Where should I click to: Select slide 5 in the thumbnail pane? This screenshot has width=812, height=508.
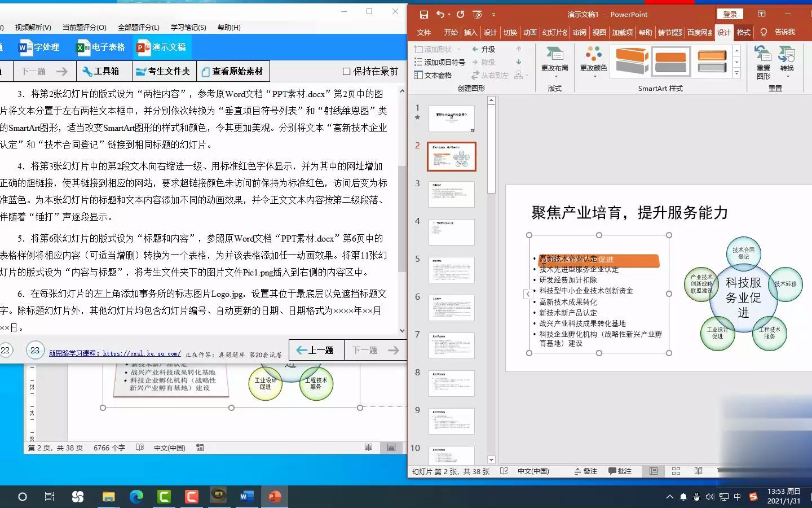451,270
